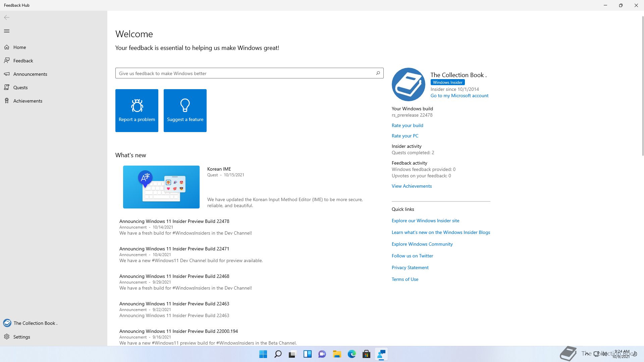Screen dimensions: 644x362
Task: Click the Suggest a feature tile
Action: coord(185,111)
